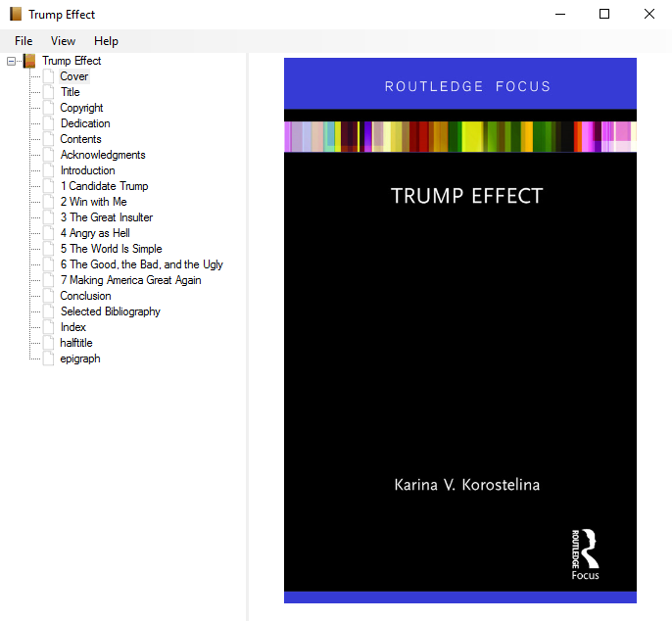
Task: Click the page icon beside Title
Action: 48,92
